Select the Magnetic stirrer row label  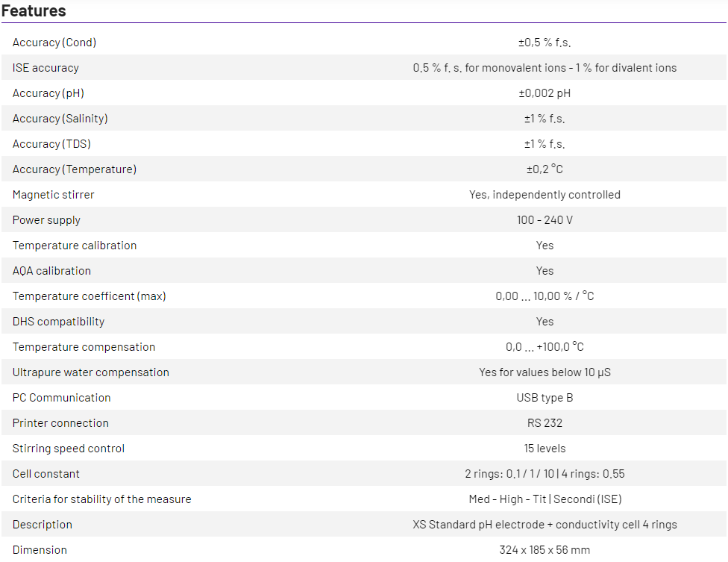[x=54, y=195]
